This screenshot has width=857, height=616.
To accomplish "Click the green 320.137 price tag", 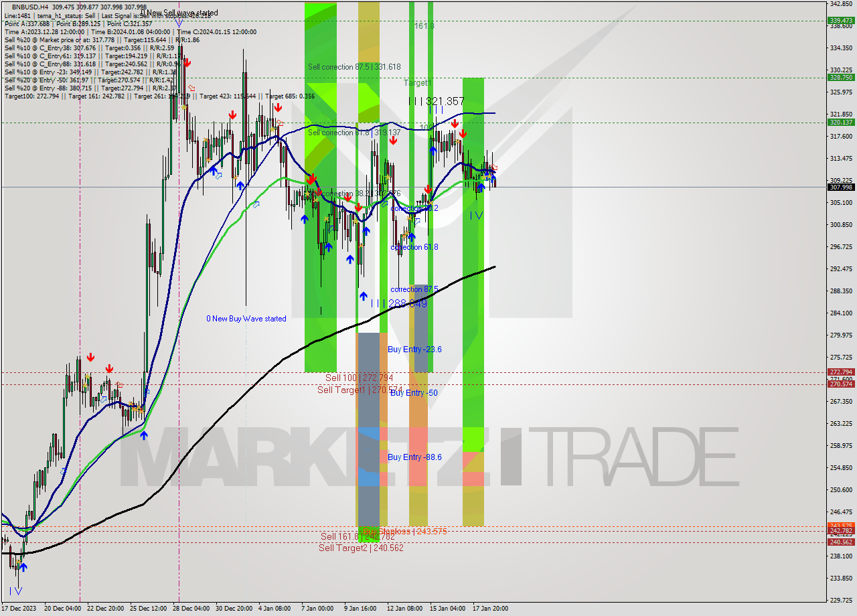I will tap(841, 123).
